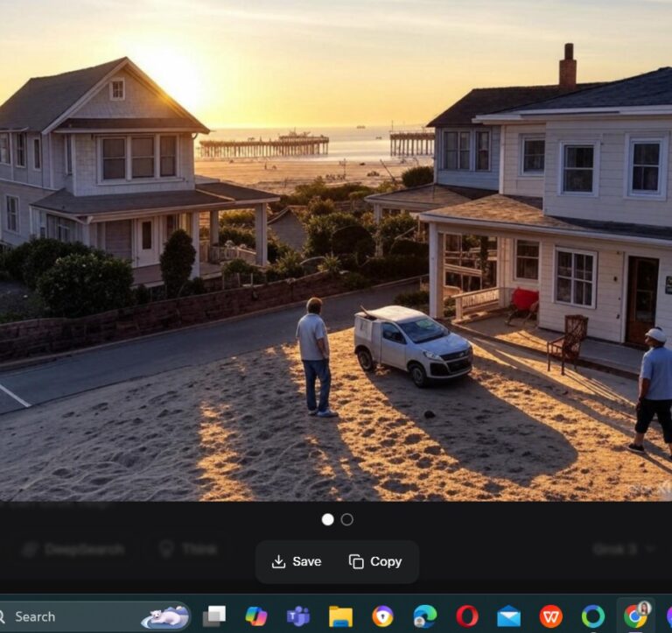Launch the Opera browser

pos(467,616)
